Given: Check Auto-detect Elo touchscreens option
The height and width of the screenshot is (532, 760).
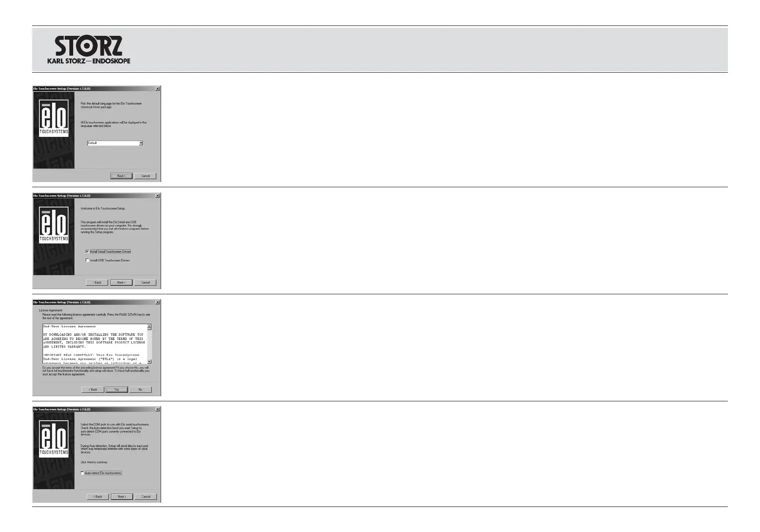Looking at the screenshot, I should [82, 473].
